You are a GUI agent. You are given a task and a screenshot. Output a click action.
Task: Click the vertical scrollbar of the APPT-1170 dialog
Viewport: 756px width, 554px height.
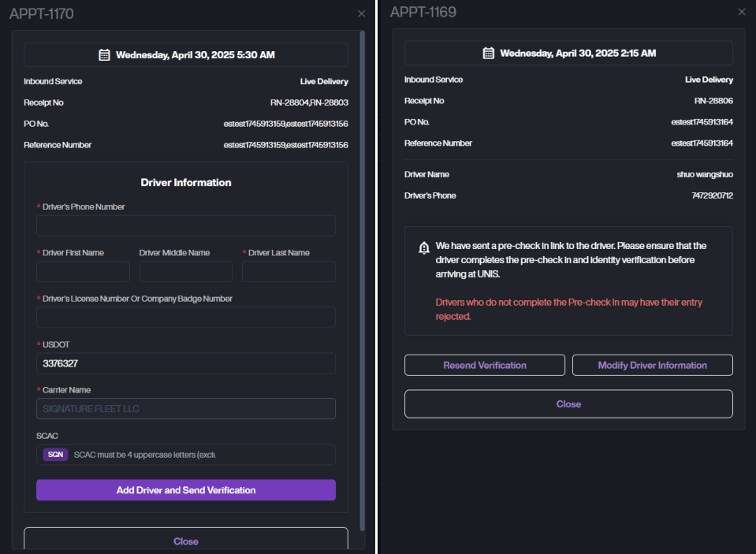[x=362, y=236]
